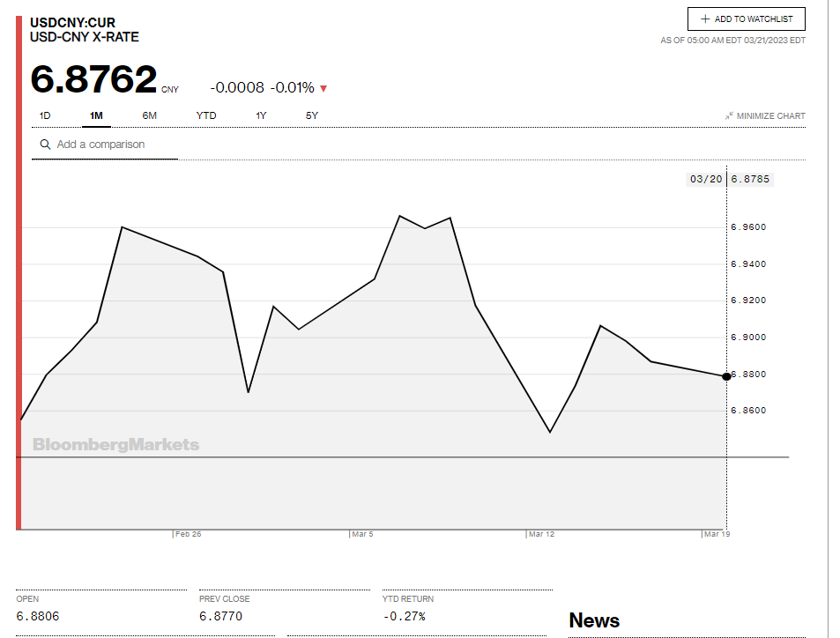Switch to the 5Y chart view
The height and width of the screenshot is (638, 840).
(312, 115)
